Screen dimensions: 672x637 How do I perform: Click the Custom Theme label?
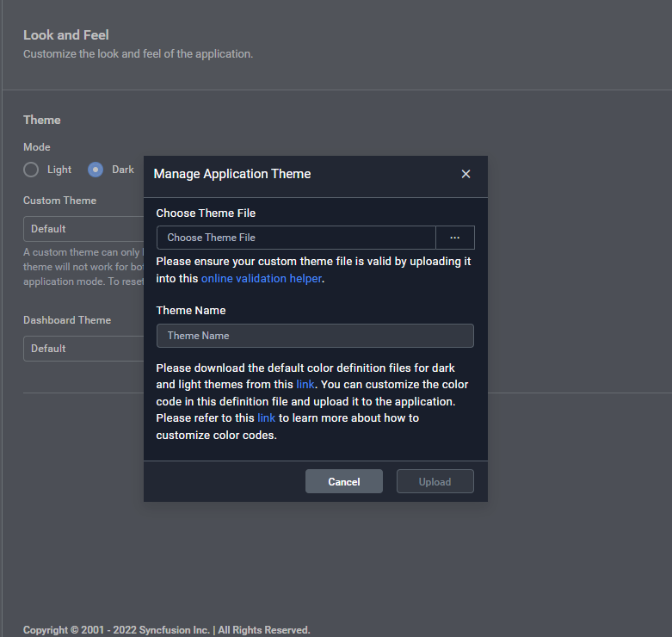pos(59,201)
